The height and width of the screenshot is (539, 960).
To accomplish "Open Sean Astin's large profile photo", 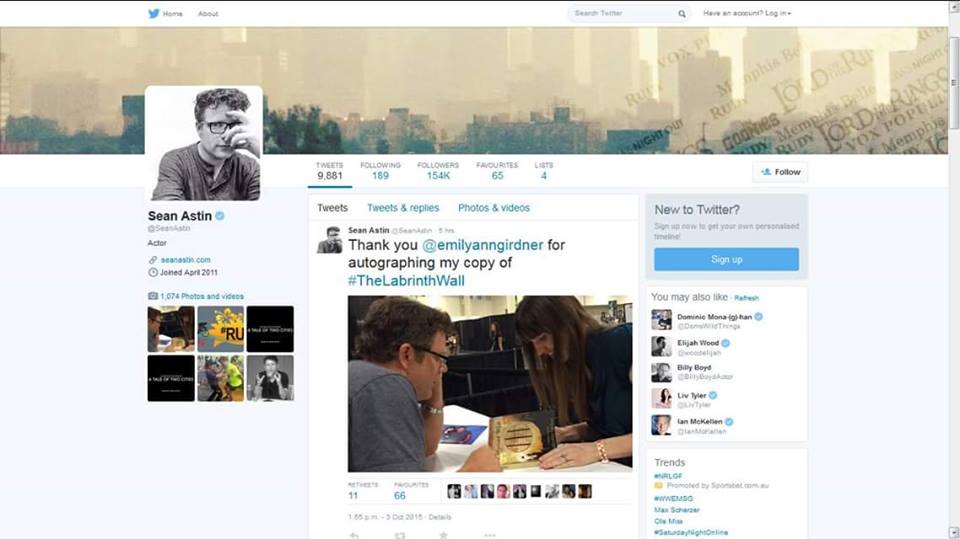I will (204, 143).
